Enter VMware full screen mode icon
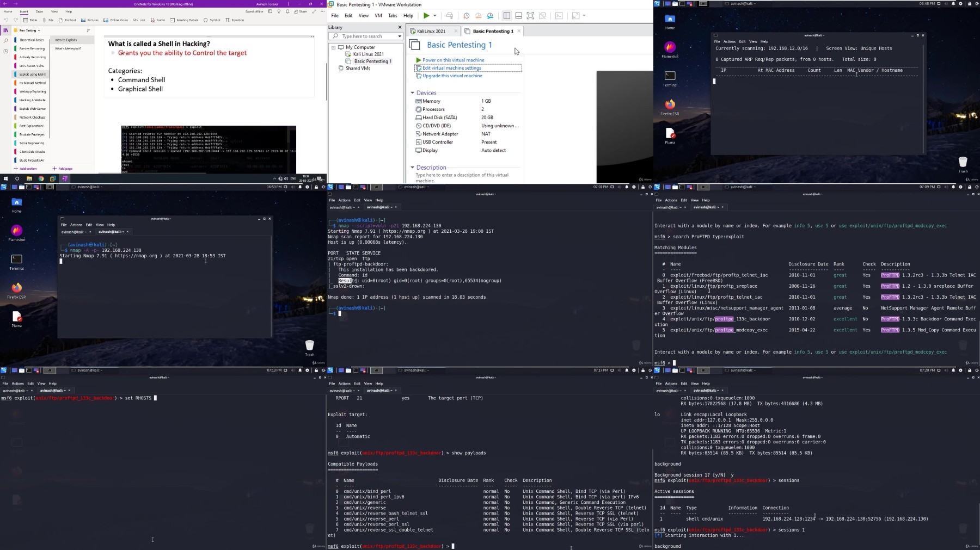Viewport: 980px width, 550px height. [531, 16]
